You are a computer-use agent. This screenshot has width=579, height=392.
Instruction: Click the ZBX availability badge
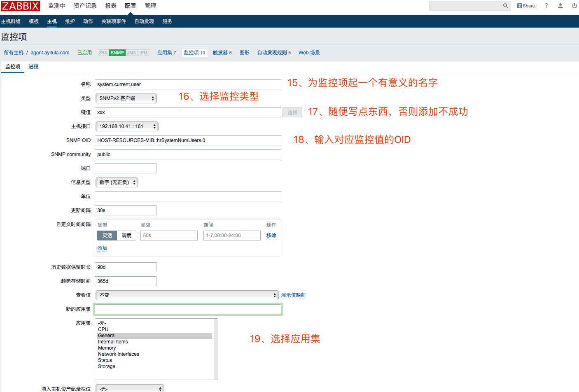[x=103, y=53]
